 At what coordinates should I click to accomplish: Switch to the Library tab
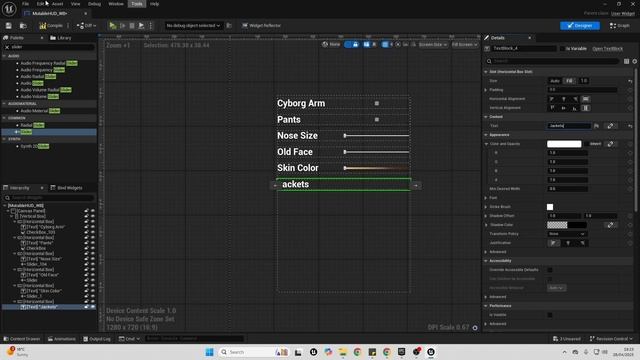[x=61, y=38]
